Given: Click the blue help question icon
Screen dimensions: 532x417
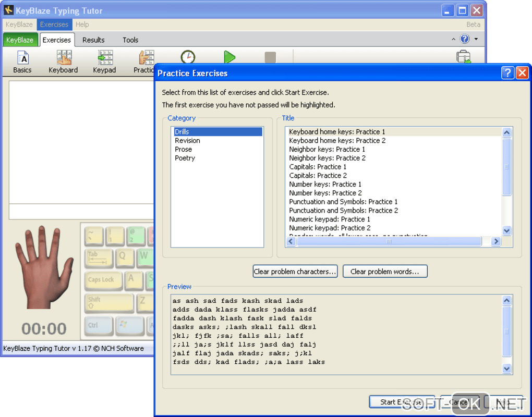Looking at the screenshot, I should 465,39.
